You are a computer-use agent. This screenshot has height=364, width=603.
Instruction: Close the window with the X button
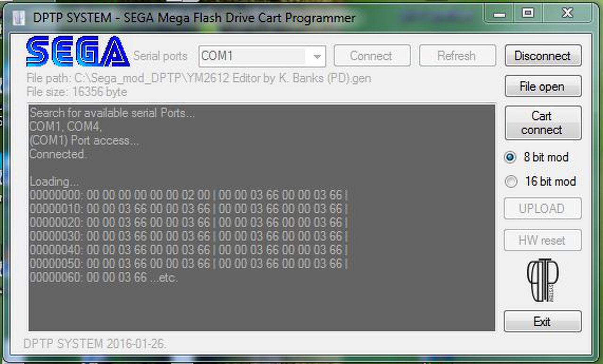[x=567, y=13]
